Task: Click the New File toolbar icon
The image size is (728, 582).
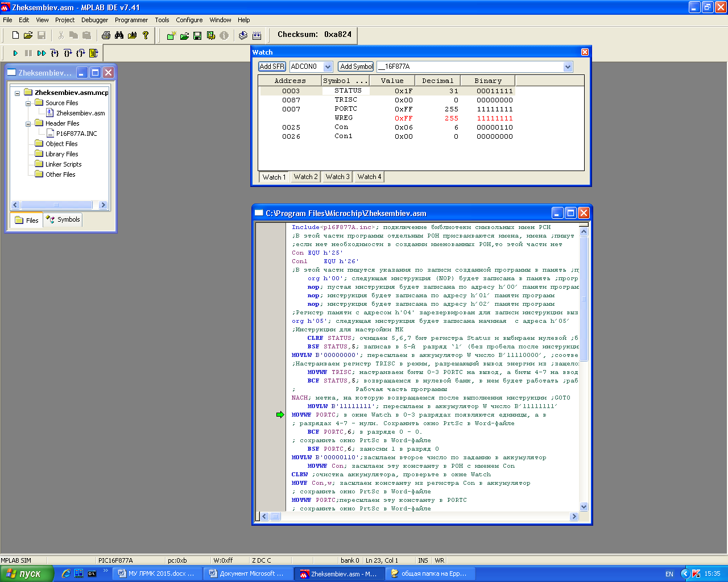Action: pos(15,35)
